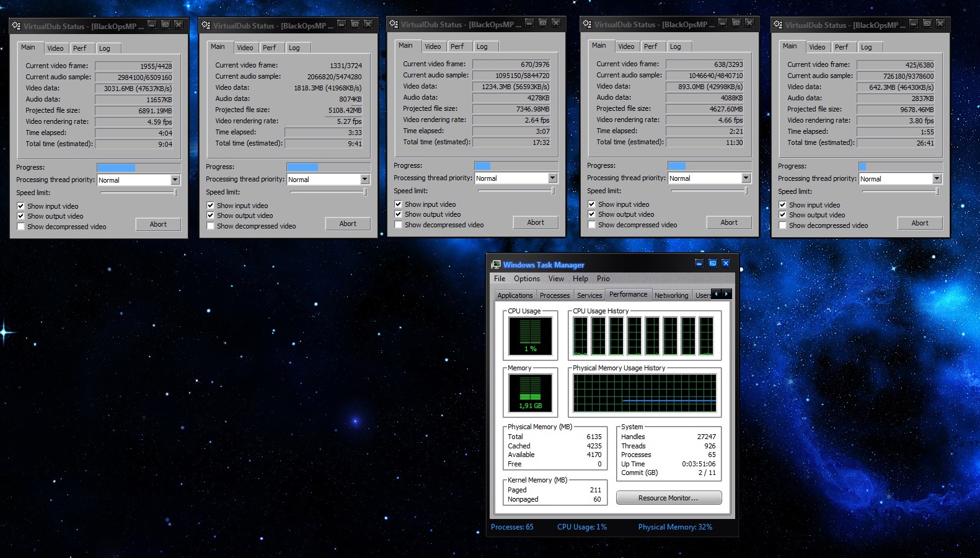The height and width of the screenshot is (558, 980).
Task: Open Perf tab in window at frame 425/6380
Action: 841,47
